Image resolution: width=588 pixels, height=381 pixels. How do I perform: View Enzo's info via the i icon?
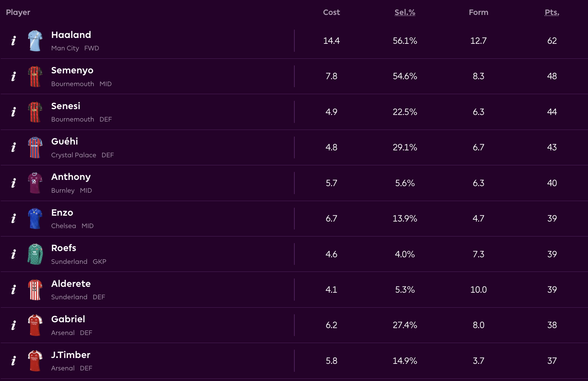point(13,219)
